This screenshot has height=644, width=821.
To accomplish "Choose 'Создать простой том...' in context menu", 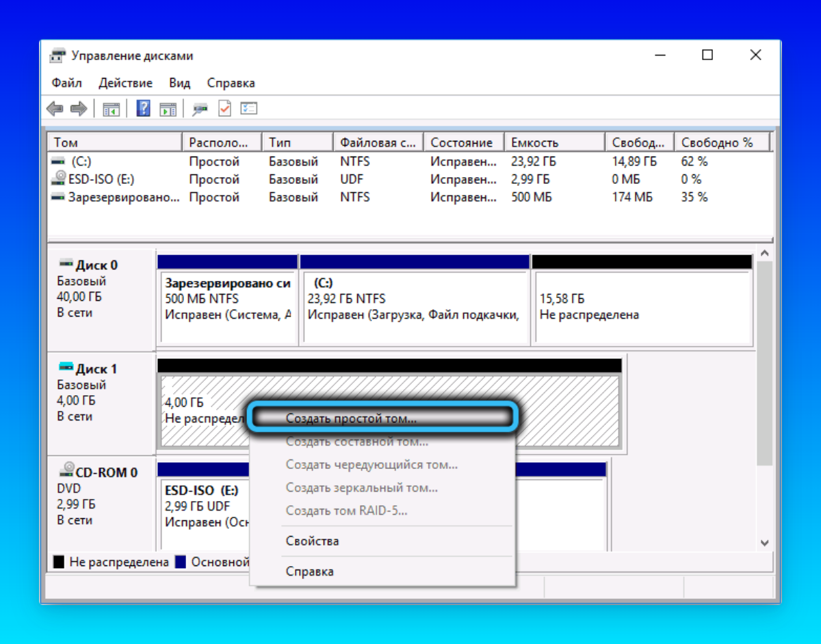I will [x=351, y=418].
